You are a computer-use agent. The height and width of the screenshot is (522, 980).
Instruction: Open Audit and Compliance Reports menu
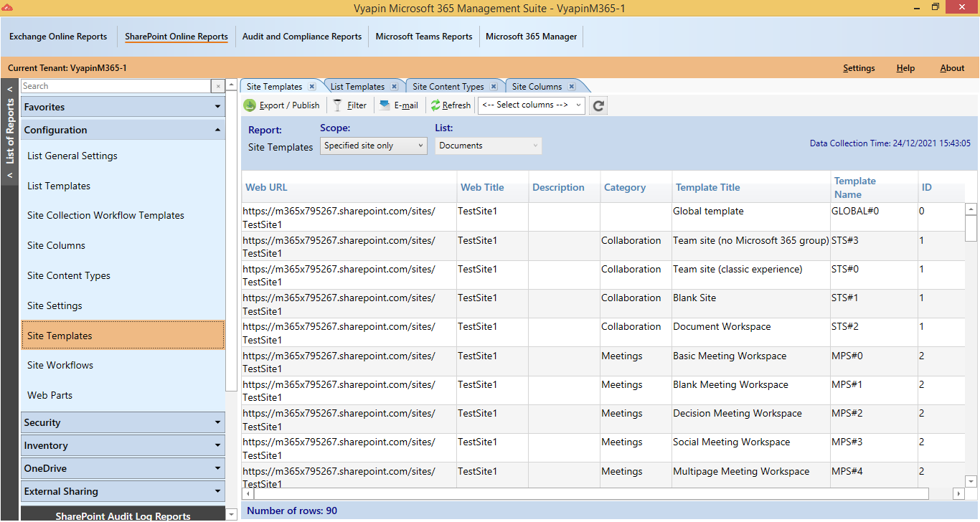[302, 37]
